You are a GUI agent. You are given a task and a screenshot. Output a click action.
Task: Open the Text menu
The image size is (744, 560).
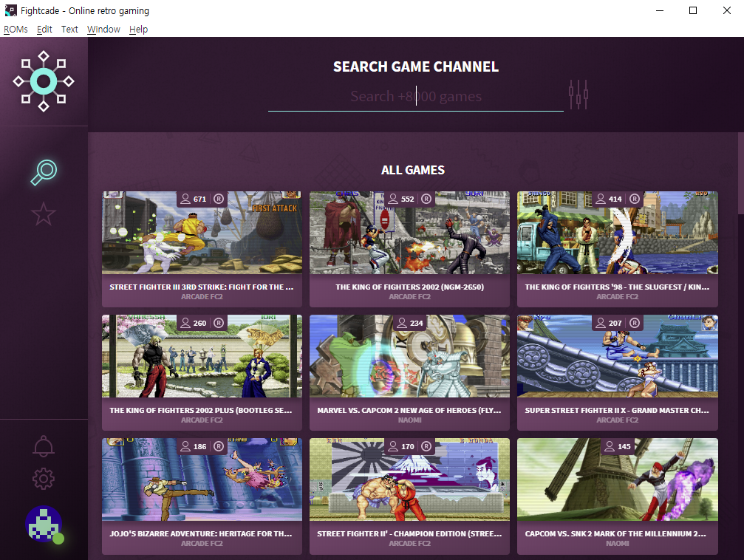click(69, 30)
